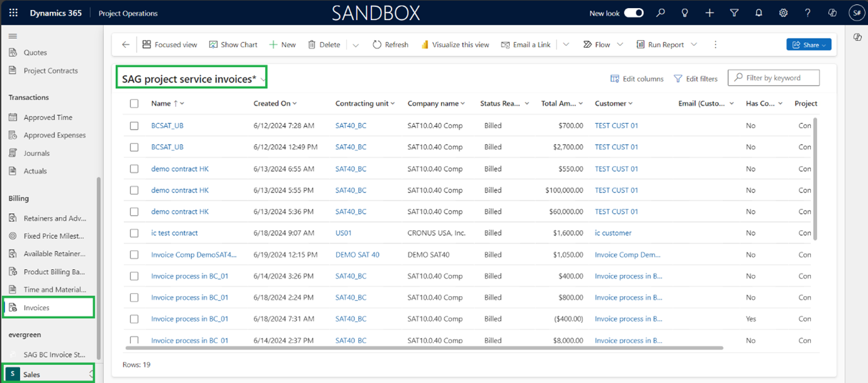Open the Customer column menu
Screen dimensions: 868x383
614,103
